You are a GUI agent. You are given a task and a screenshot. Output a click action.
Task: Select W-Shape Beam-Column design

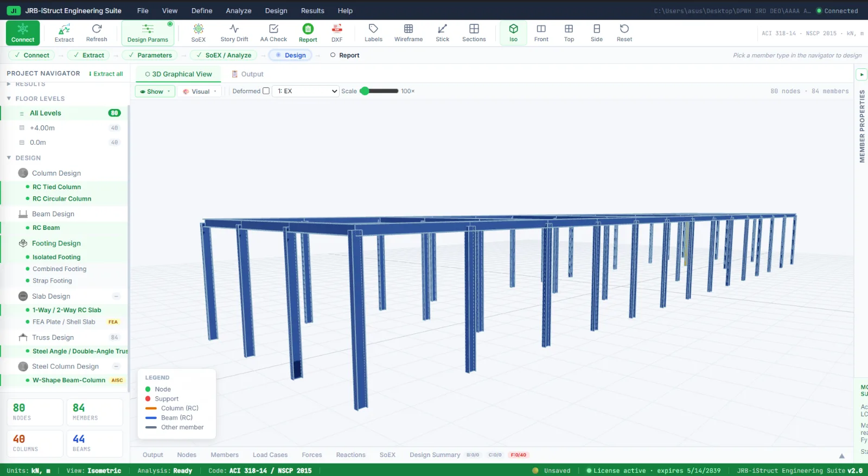coord(69,380)
